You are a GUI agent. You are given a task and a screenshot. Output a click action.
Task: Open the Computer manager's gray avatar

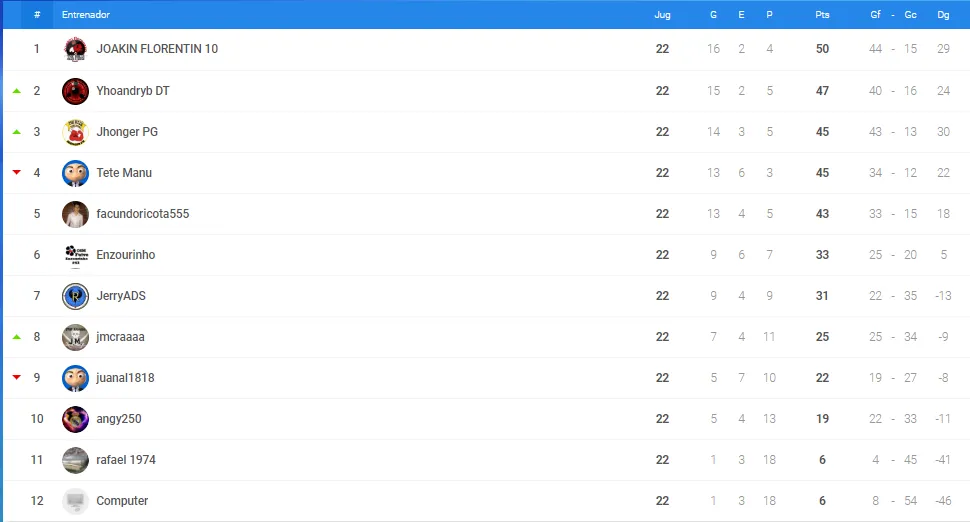[75, 501]
